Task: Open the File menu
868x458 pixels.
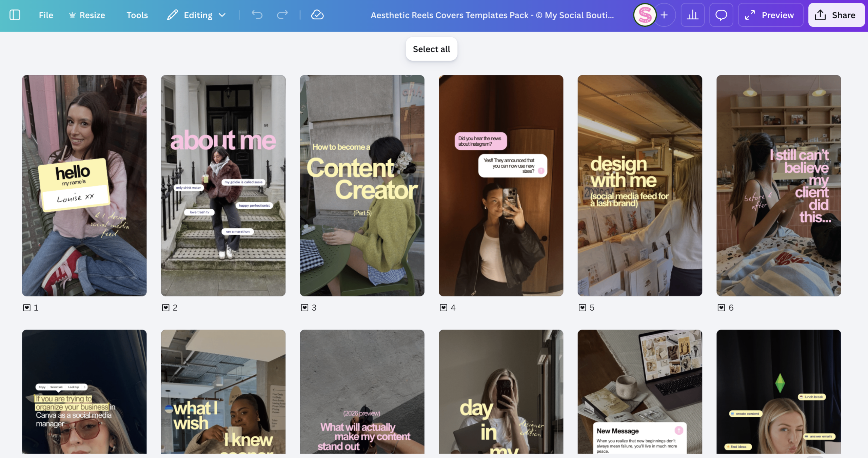Action: 46,15
